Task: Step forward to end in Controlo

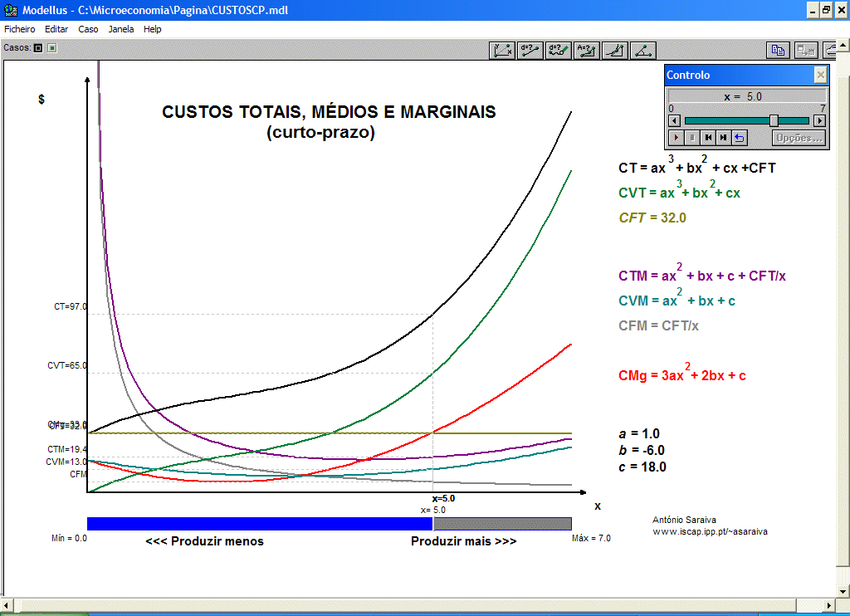Action: click(x=724, y=138)
